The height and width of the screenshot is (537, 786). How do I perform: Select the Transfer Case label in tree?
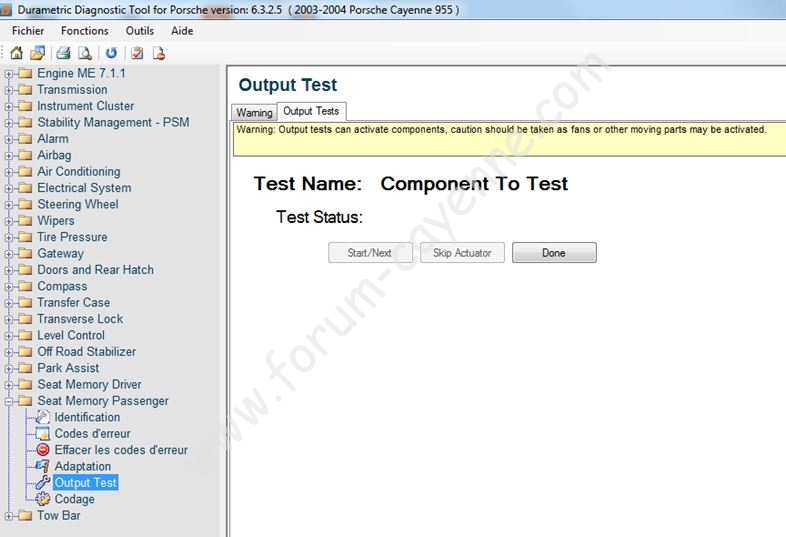[x=74, y=302]
